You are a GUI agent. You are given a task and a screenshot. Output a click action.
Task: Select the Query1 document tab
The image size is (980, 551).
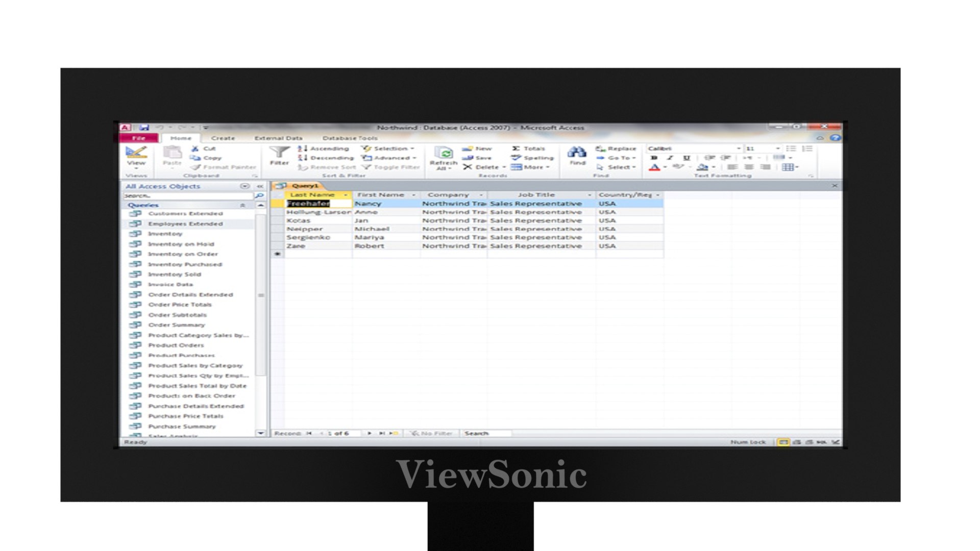pyautogui.click(x=298, y=186)
